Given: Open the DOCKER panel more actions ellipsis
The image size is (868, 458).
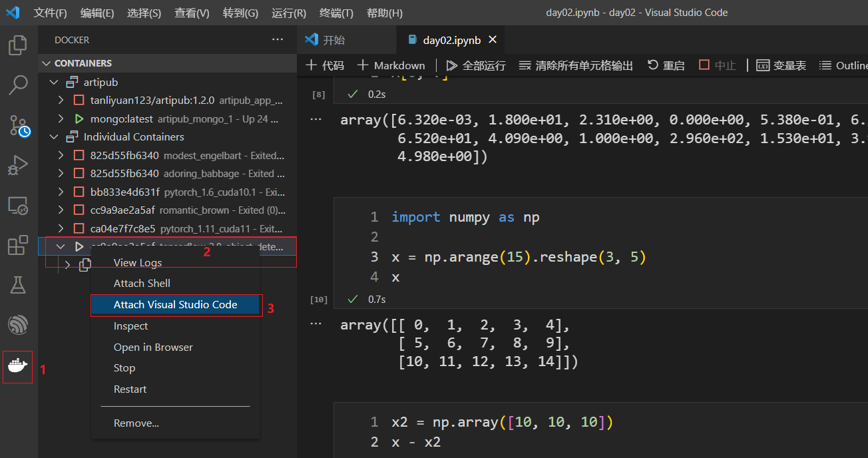Looking at the screenshot, I should (278, 40).
